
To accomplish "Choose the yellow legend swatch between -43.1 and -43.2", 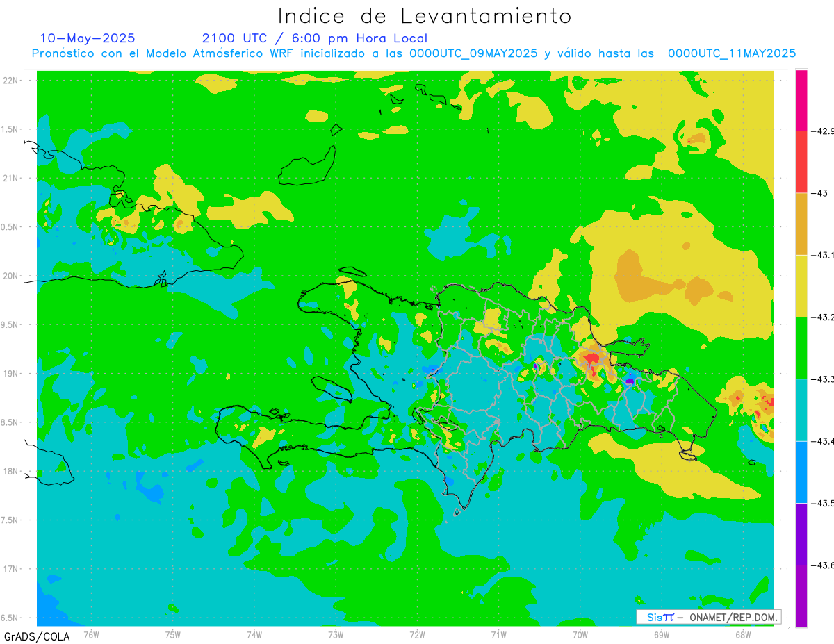I will 801,286.
